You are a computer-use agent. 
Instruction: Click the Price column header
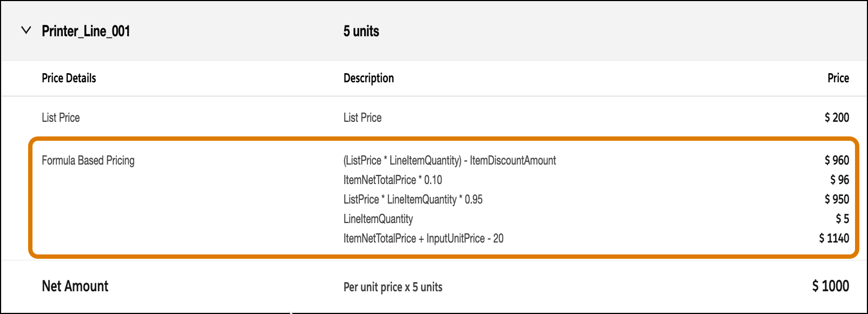click(x=838, y=78)
